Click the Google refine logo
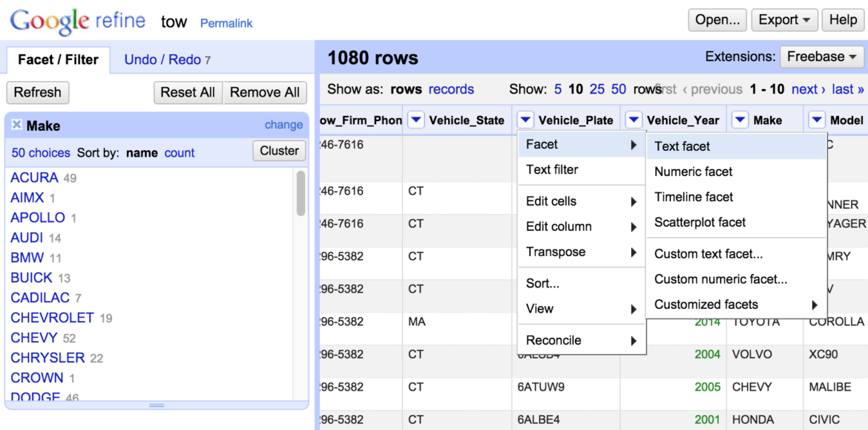Screen dimensions: 868x430 click(77, 21)
